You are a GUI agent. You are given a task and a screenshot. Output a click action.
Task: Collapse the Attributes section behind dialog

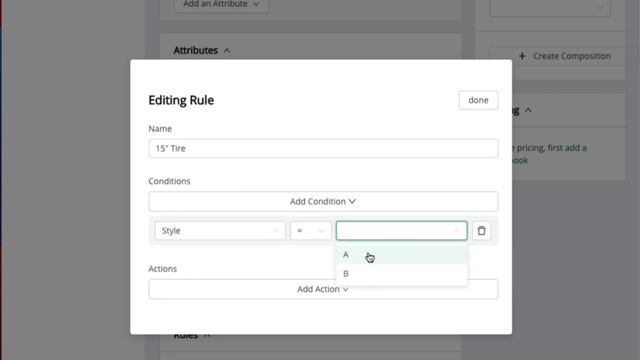tap(227, 51)
